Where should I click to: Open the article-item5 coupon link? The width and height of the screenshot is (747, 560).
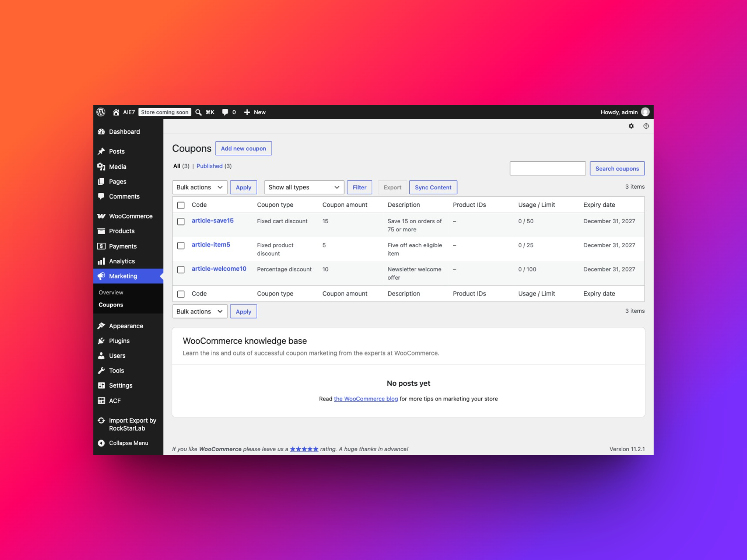210,245
